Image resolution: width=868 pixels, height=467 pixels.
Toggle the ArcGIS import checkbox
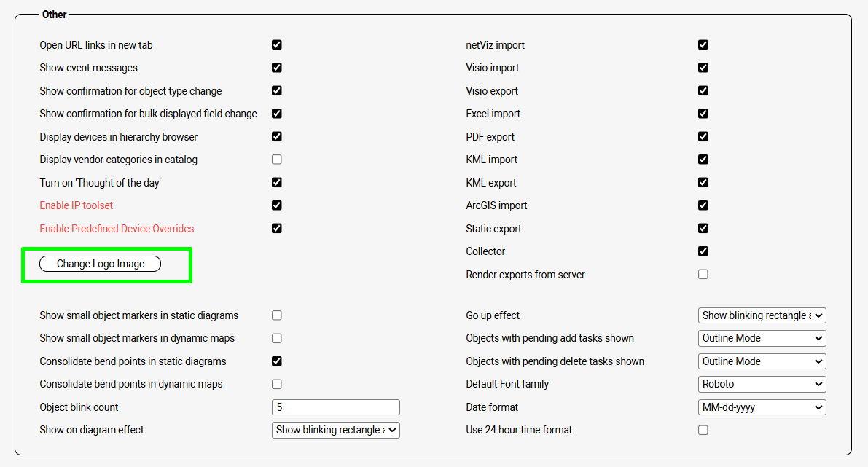pyautogui.click(x=703, y=205)
